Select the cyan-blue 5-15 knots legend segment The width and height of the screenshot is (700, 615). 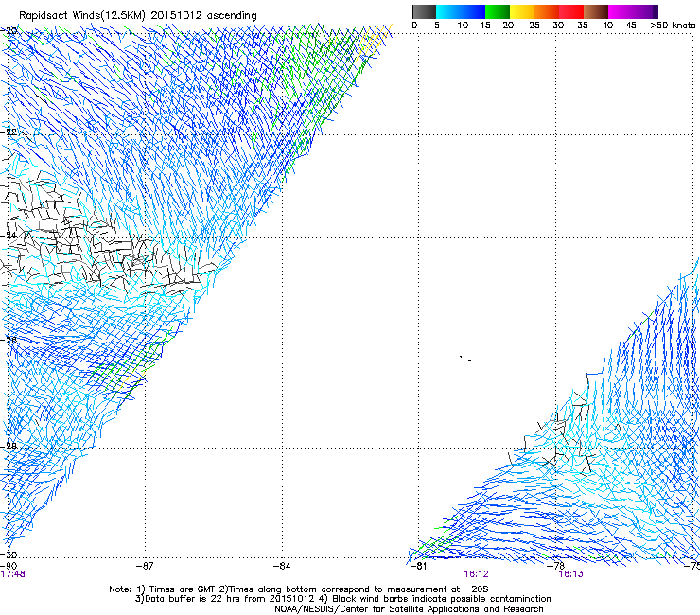(x=461, y=11)
